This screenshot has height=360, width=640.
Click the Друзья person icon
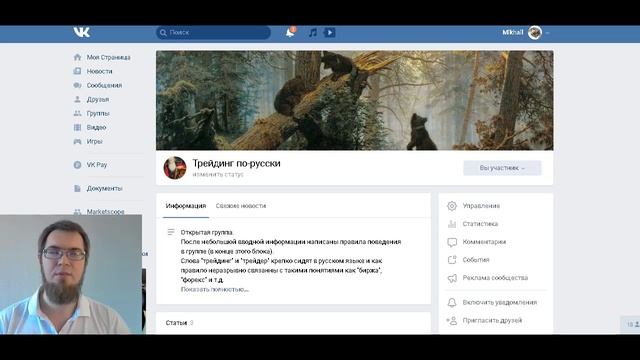click(x=78, y=99)
